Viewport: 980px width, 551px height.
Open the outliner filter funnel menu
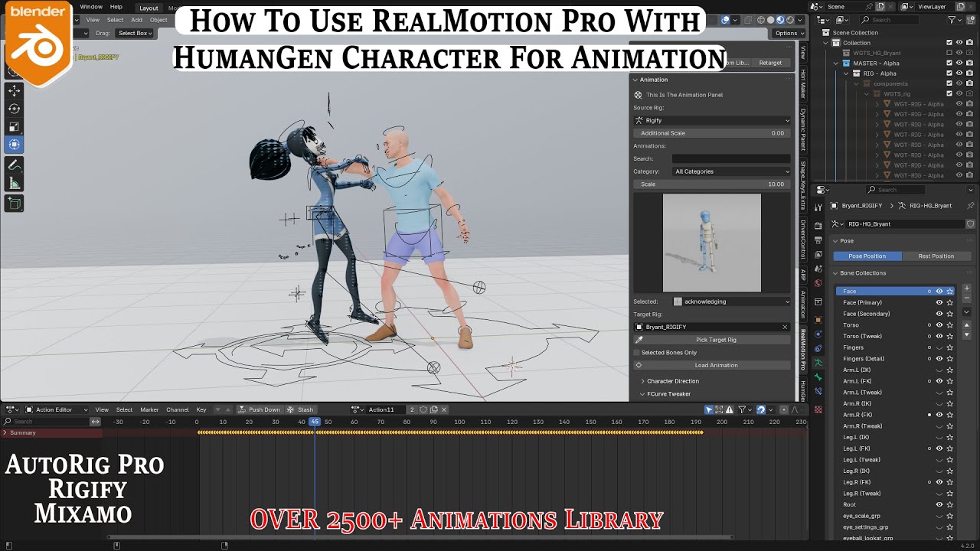click(953, 20)
